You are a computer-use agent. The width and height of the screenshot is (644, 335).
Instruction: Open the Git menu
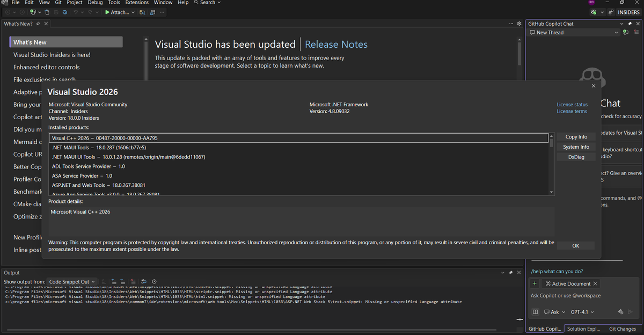(58, 3)
